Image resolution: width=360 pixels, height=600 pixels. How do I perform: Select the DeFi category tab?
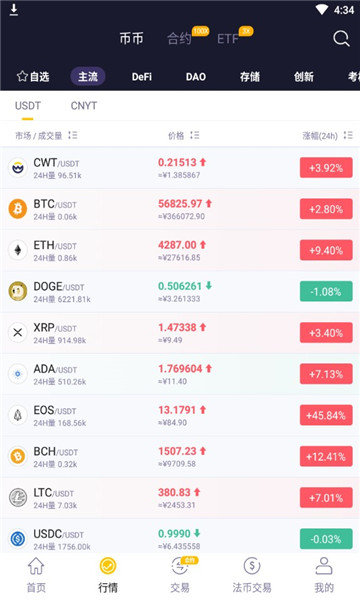click(x=142, y=77)
